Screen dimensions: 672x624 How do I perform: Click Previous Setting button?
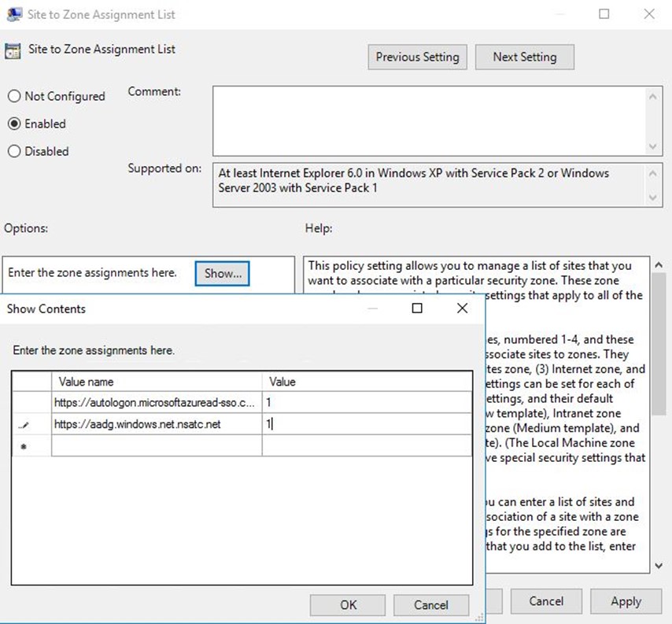pyautogui.click(x=417, y=57)
